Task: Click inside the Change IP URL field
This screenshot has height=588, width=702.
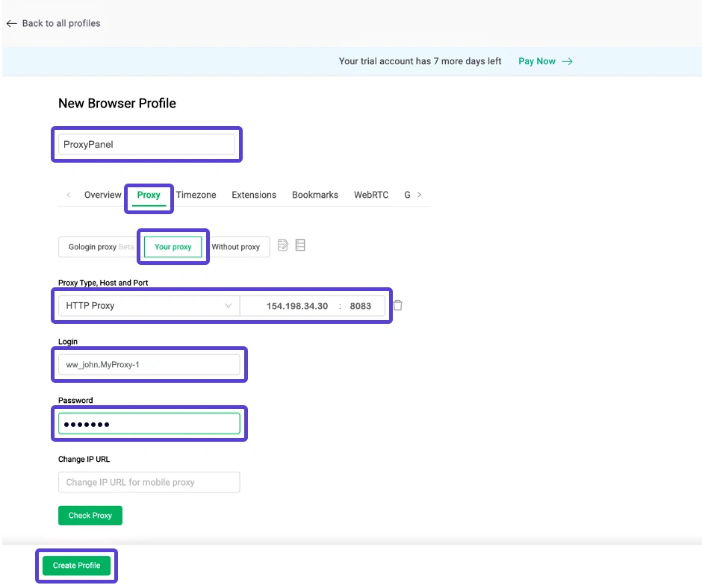Action: click(149, 482)
